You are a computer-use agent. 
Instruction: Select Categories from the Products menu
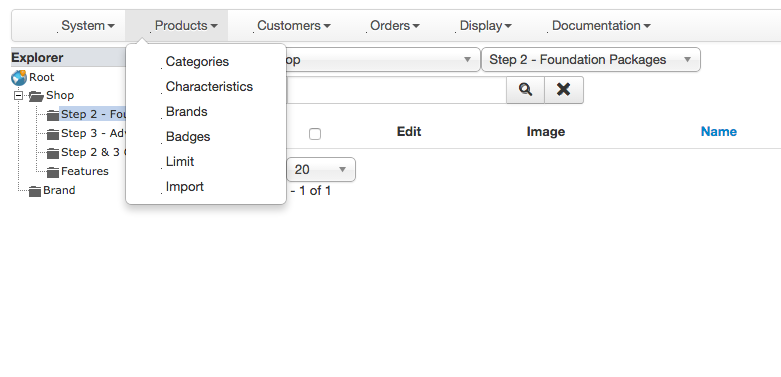197,62
